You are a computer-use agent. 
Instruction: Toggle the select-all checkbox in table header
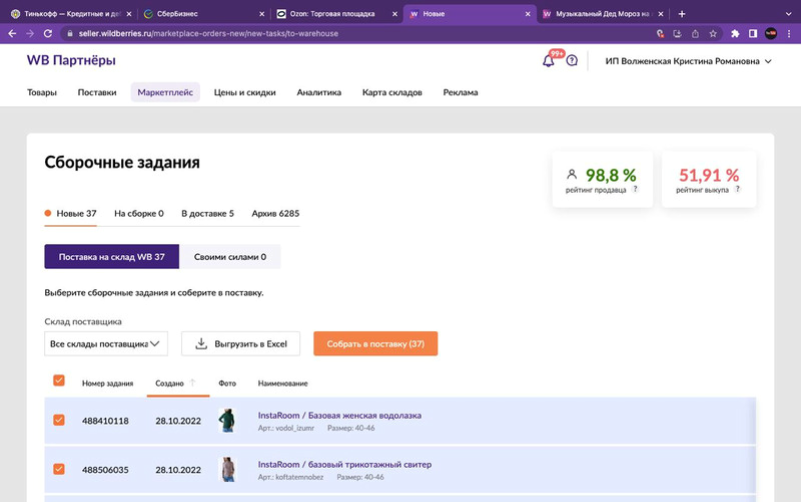point(59,380)
